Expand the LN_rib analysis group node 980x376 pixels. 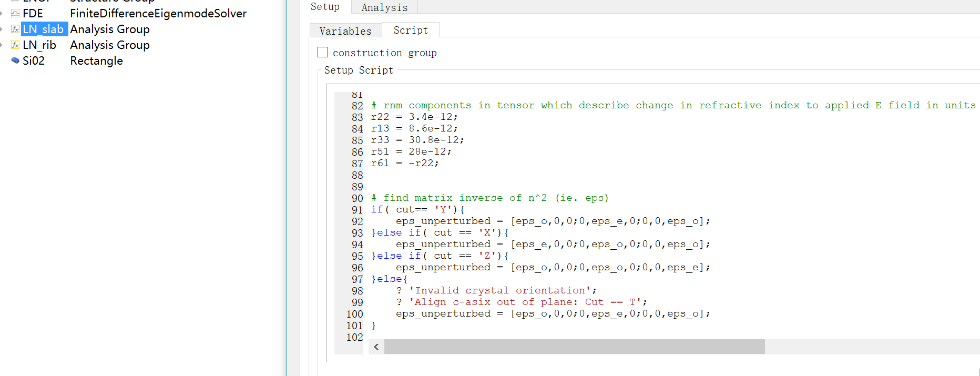coord(2,45)
